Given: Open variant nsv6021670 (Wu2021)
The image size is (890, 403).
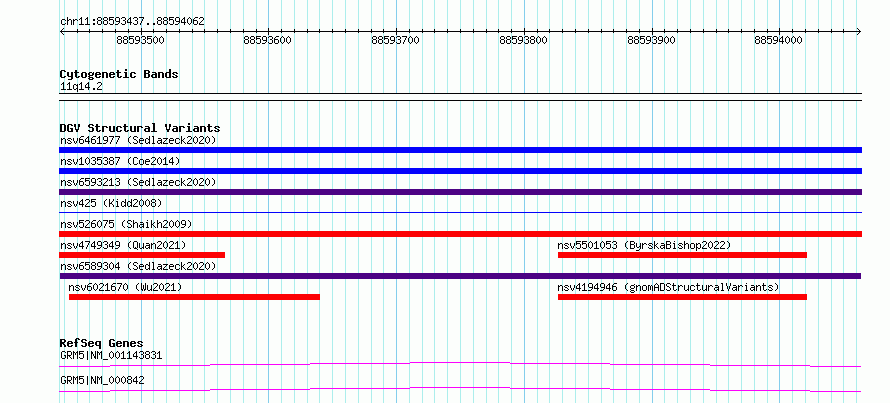Looking at the screenshot, I should coord(125,287).
